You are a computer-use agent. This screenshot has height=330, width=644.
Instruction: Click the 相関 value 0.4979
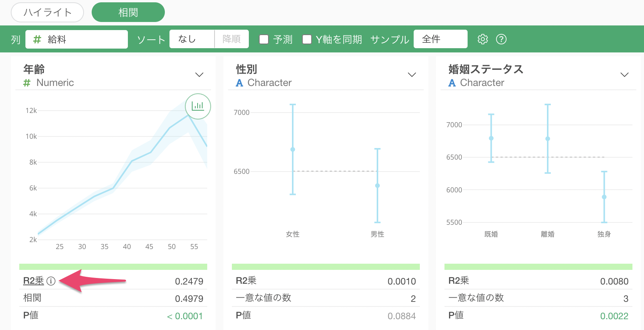click(x=189, y=299)
